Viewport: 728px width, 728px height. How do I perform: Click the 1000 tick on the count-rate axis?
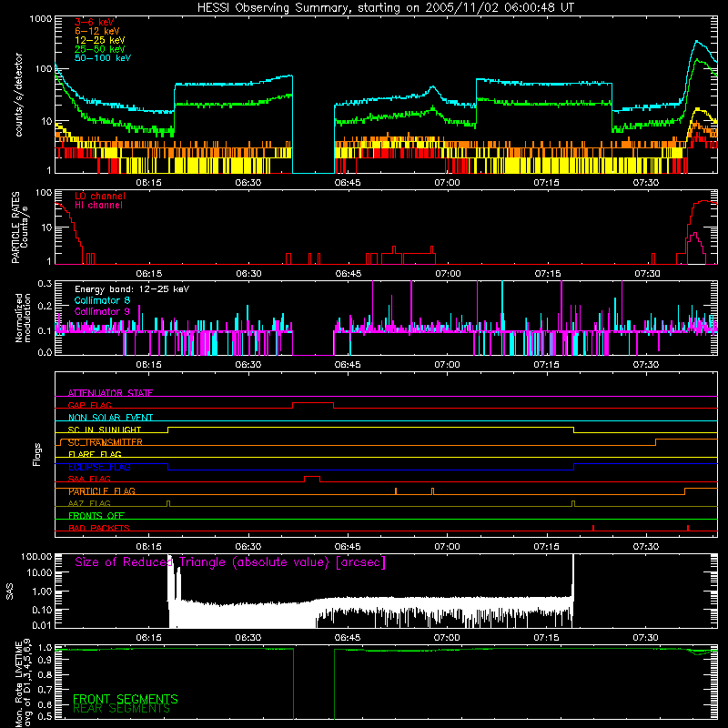tap(40, 19)
